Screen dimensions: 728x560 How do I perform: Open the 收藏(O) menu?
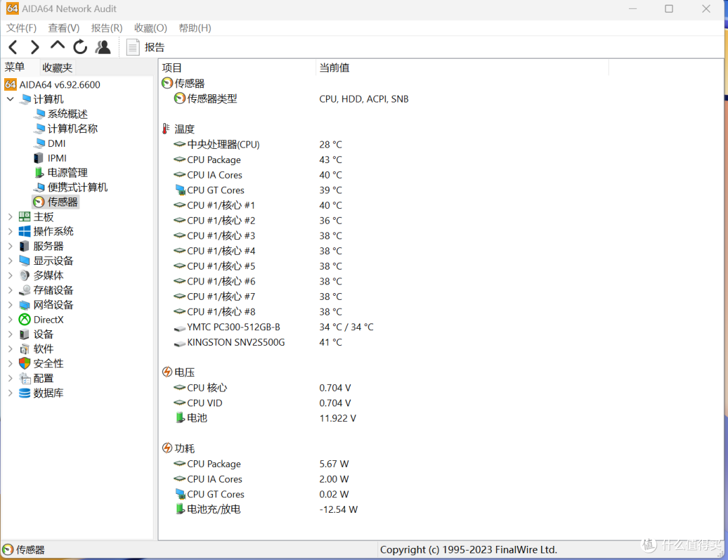[x=150, y=28]
